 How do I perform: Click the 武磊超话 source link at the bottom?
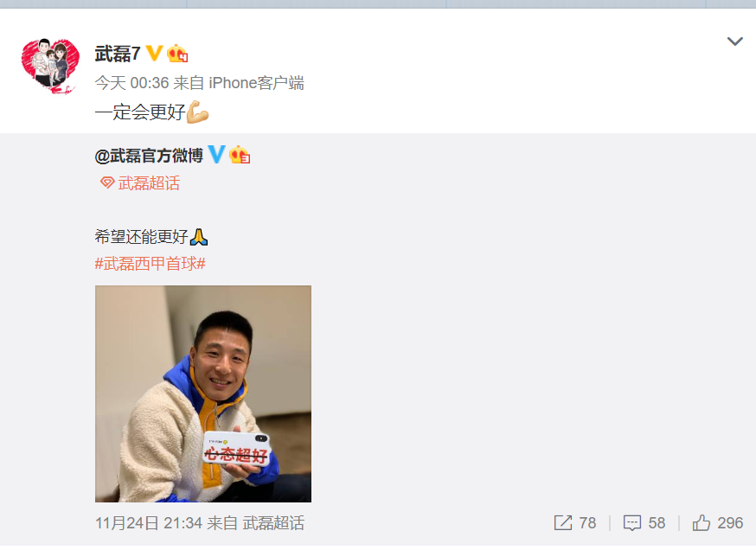(272, 523)
